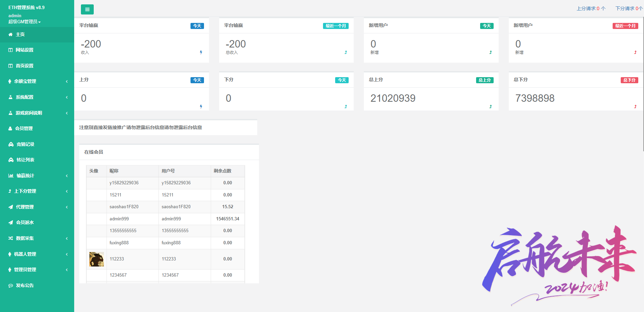This screenshot has width=644, height=312.
Task: Select nickname saoshao1F820 in the table
Action: tap(124, 207)
